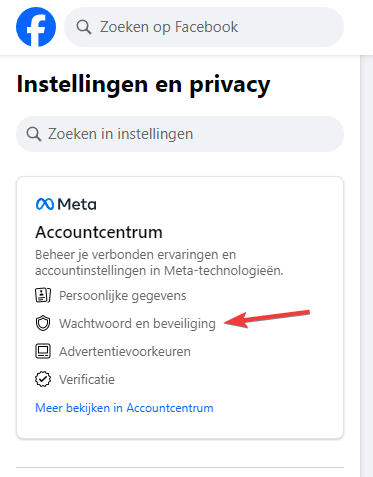Select the 'Verificatie' entry
373x477 pixels.
click(x=87, y=380)
